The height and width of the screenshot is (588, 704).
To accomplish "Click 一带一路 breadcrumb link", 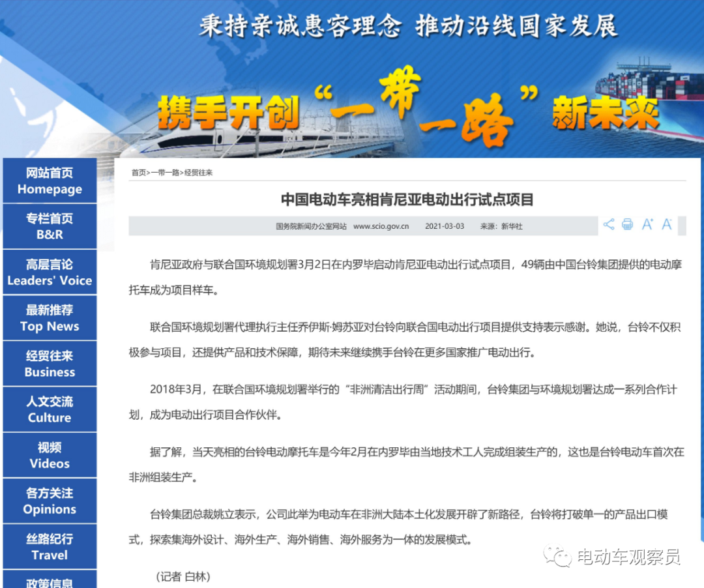I will point(165,173).
